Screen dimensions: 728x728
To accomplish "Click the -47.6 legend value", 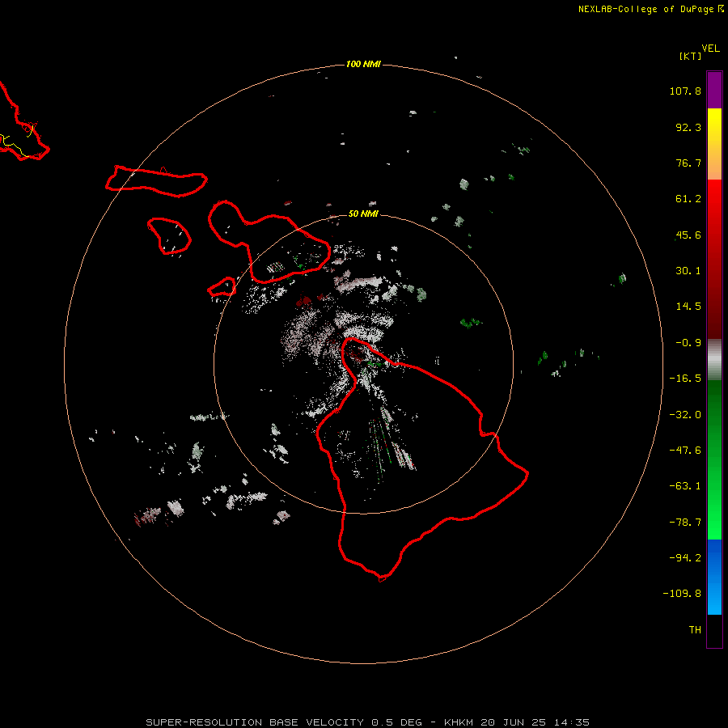I will pos(685,451).
